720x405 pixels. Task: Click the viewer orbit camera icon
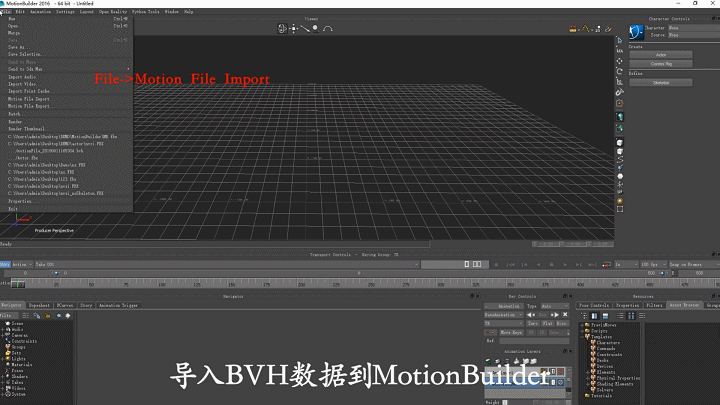[282, 28]
